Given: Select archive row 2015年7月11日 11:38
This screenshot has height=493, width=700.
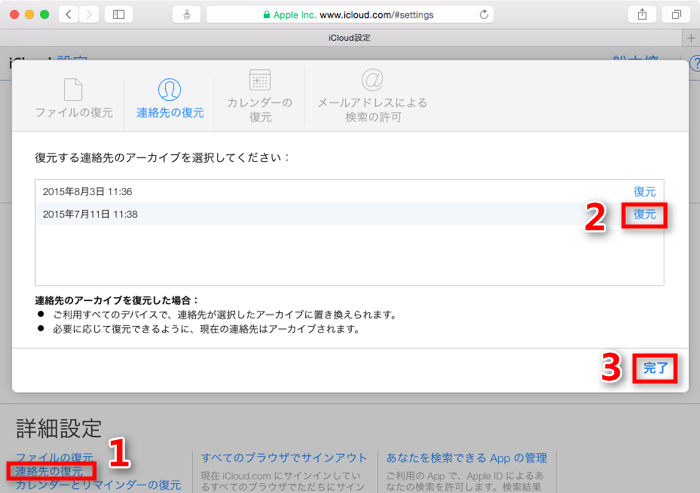Looking at the screenshot, I should coord(350,214).
